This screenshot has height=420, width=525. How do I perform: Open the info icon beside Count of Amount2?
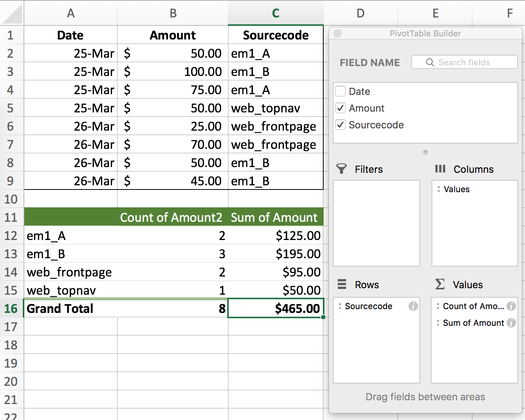511,306
